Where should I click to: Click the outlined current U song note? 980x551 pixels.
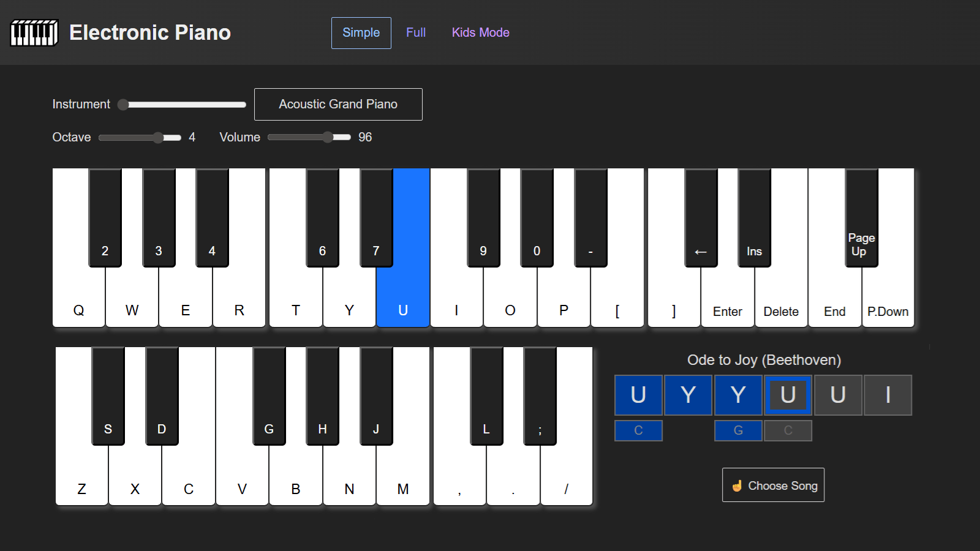[x=788, y=395]
